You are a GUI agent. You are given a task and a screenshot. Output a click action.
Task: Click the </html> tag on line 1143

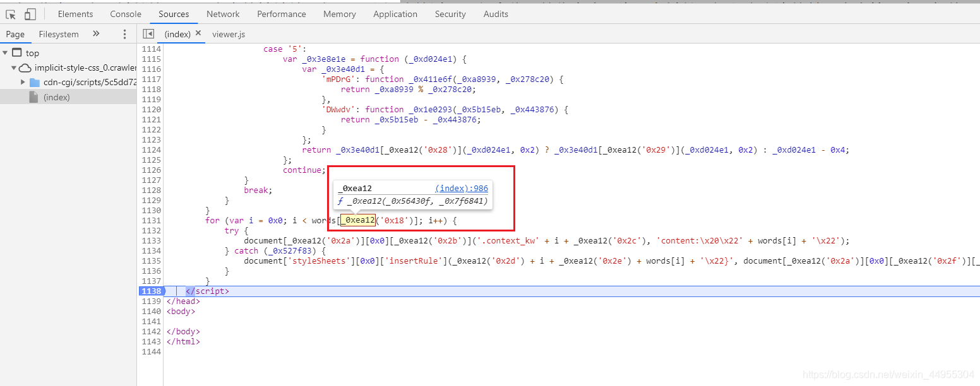pyautogui.click(x=183, y=341)
